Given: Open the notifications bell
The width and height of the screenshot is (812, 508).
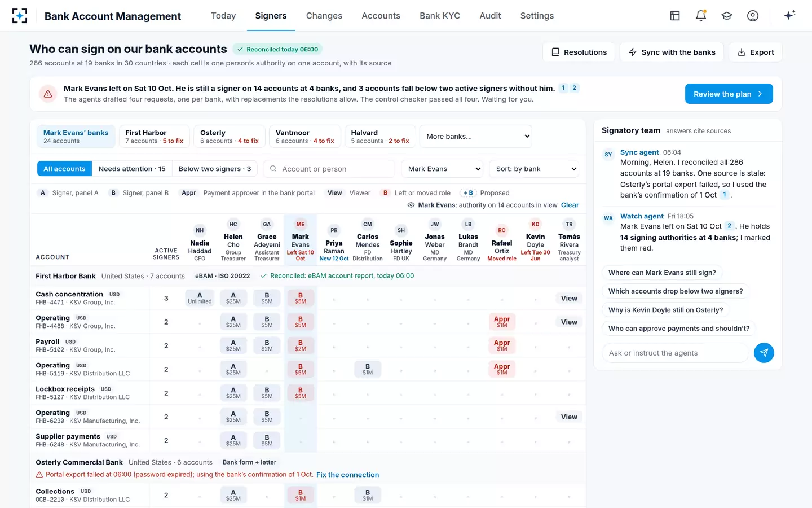Looking at the screenshot, I should pyautogui.click(x=701, y=16).
